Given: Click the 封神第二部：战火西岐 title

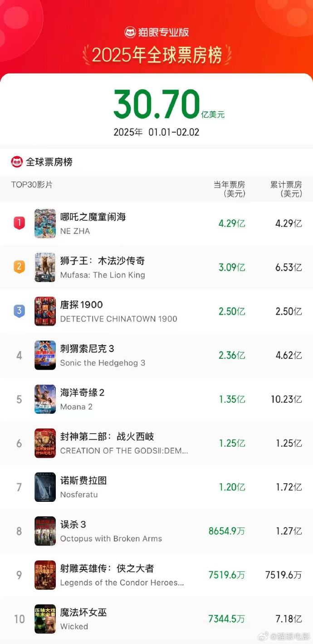Looking at the screenshot, I should (107, 436).
